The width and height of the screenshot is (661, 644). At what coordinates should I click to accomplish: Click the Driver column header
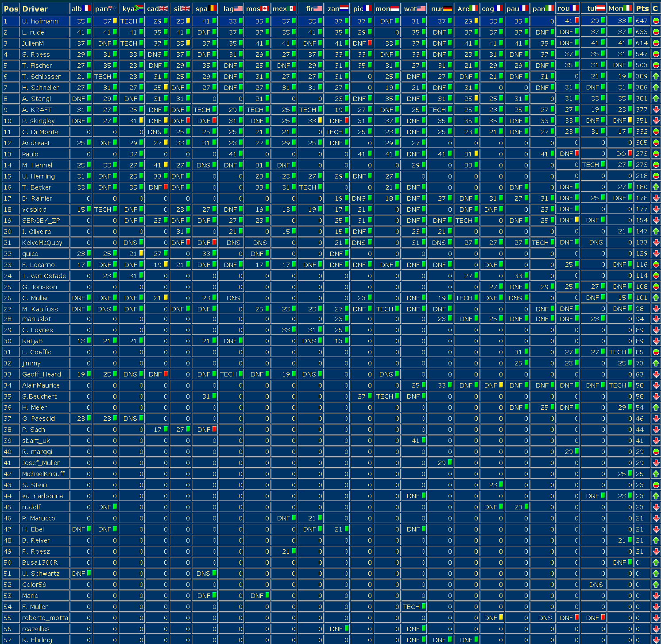click(x=35, y=9)
